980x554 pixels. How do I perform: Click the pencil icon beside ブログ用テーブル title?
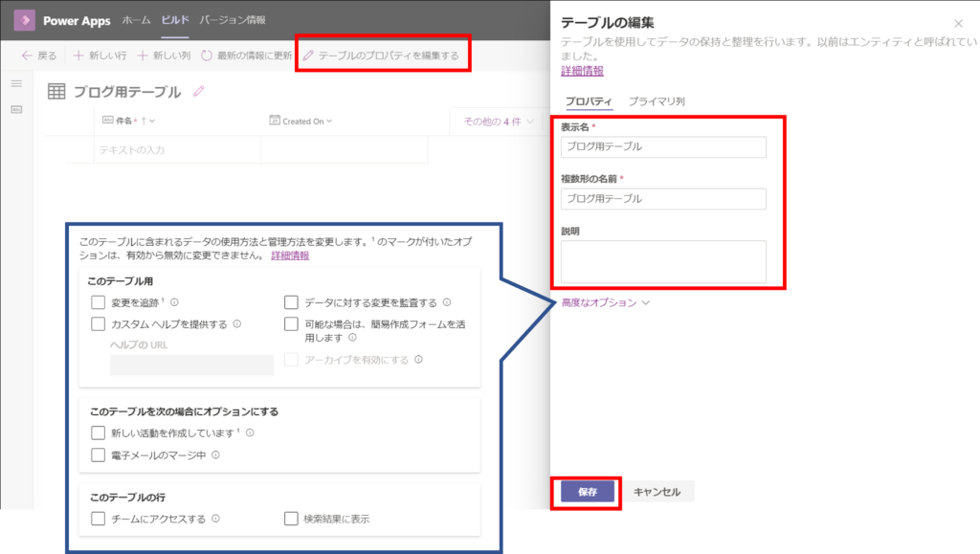[x=199, y=92]
